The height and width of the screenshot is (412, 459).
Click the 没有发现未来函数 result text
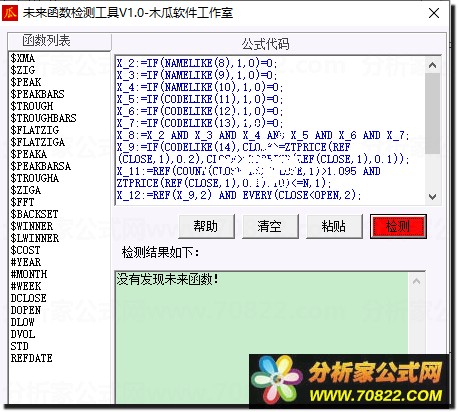coord(168,279)
